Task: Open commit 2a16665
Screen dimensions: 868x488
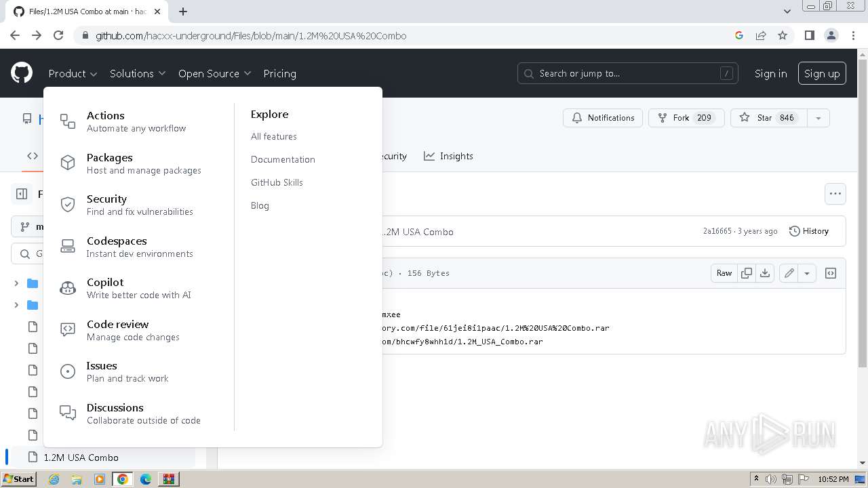Action: (x=717, y=231)
